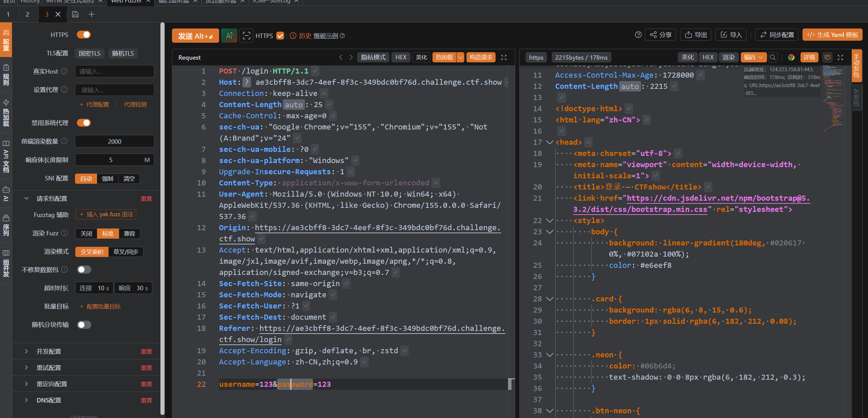Open the 手动发包 side tab
Screen dimensions: 868x418
856,66
